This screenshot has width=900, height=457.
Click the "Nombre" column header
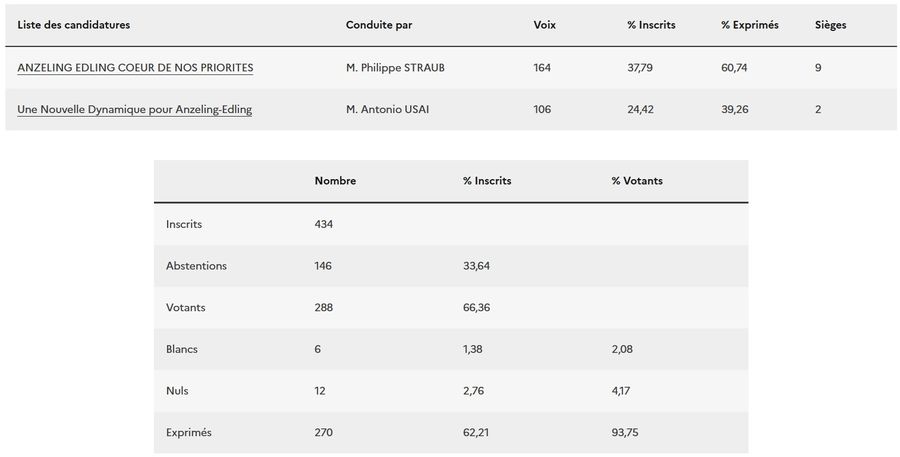[335, 181]
